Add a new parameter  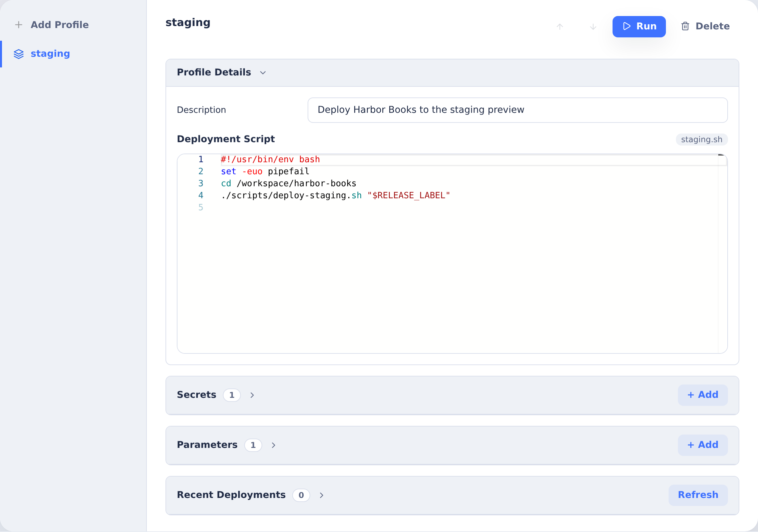(703, 445)
